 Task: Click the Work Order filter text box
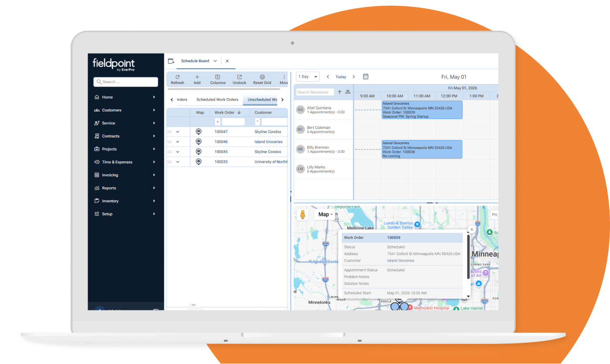point(233,122)
